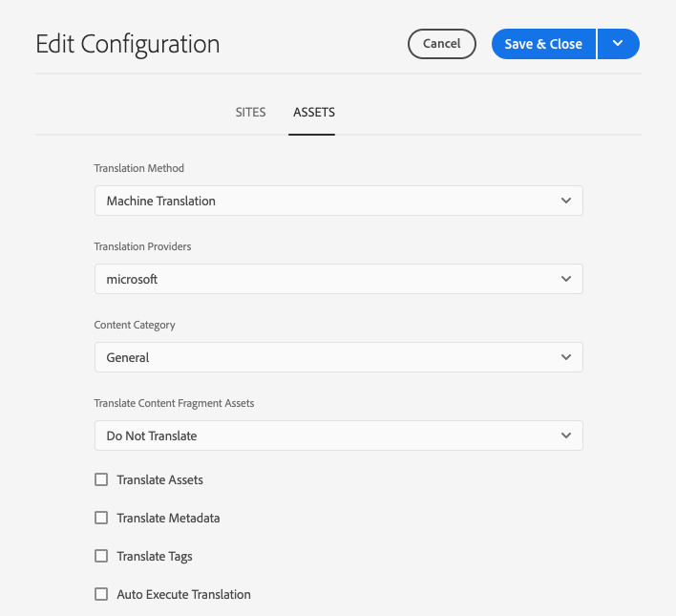The height and width of the screenshot is (616, 676).
Task: Switch to the SITES tab
Action: (x=251, y=113)
